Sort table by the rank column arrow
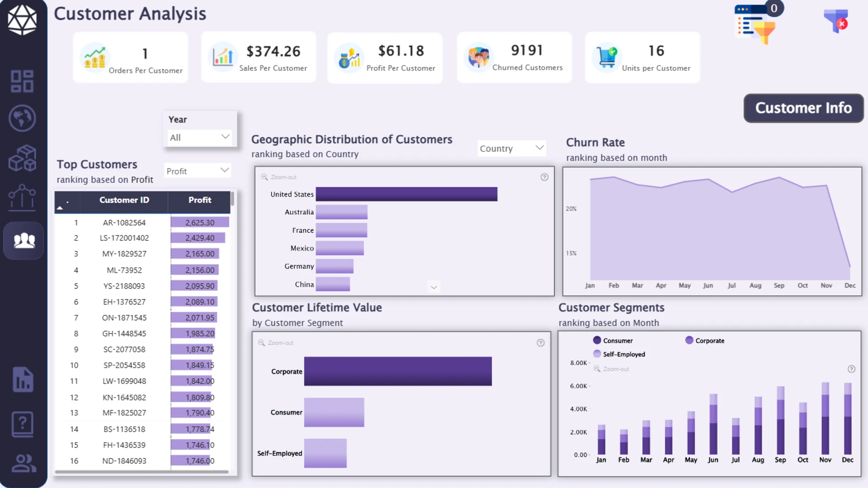Viewport: 868px width, 488px height. click(60, 207)
